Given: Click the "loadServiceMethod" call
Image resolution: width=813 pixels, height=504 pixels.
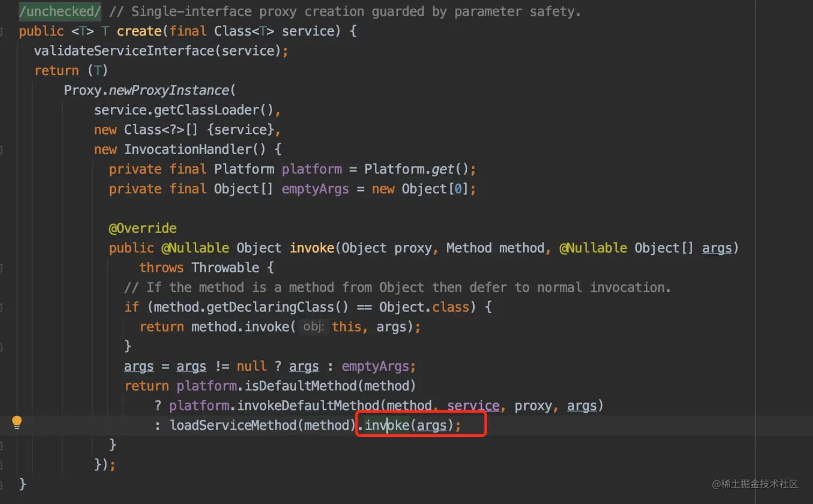Looking at the screenshot, I should [233, 426].
